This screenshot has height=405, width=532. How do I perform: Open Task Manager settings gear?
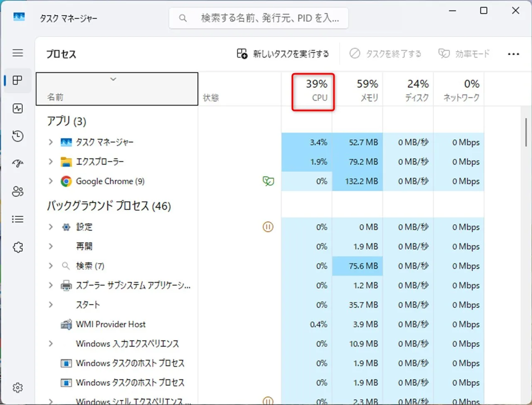17,388
